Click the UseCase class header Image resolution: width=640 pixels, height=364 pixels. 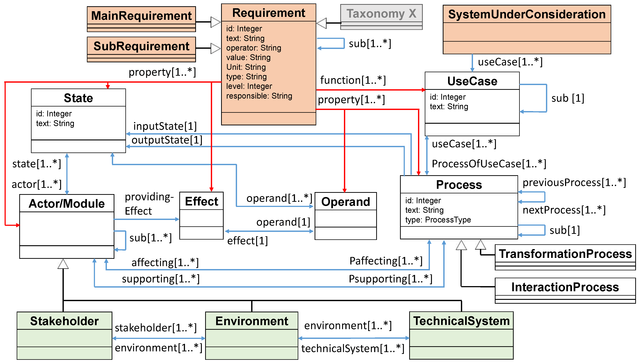(472, 81)
